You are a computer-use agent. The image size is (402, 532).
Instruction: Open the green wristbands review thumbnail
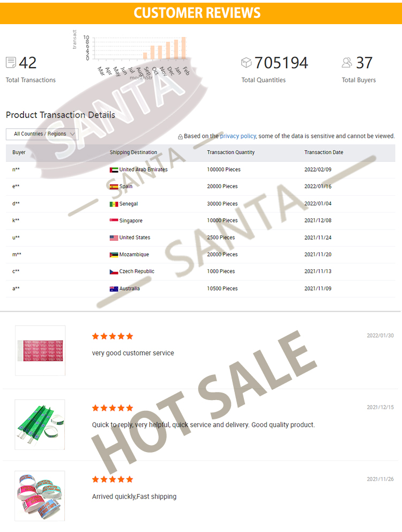pos(40,424)
